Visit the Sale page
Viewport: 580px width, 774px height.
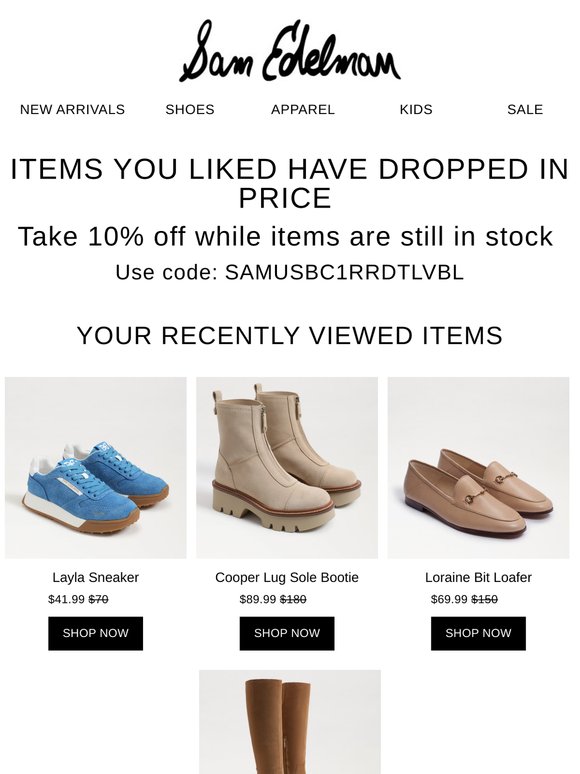pyautogui.click(x=525, y=110)
